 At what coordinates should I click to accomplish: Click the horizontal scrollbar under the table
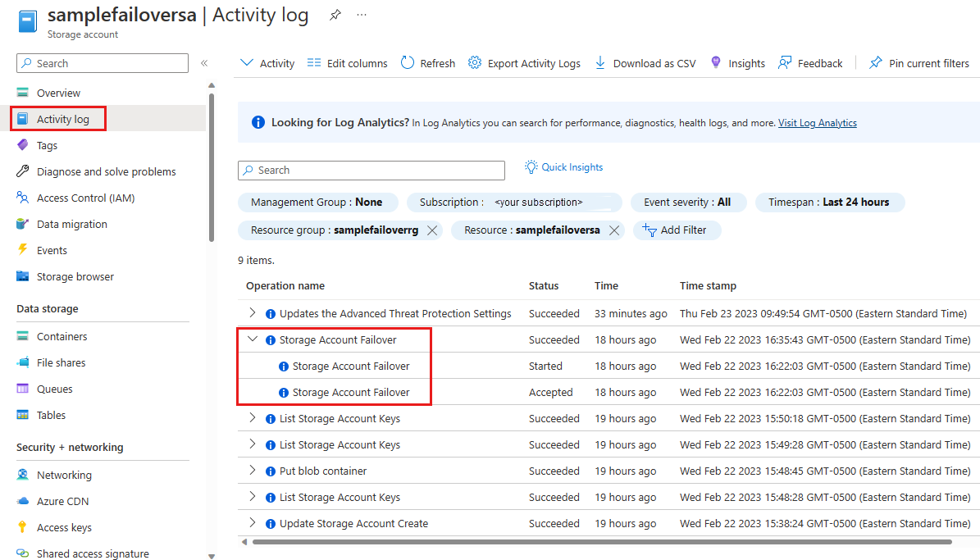tap(601, 542)
